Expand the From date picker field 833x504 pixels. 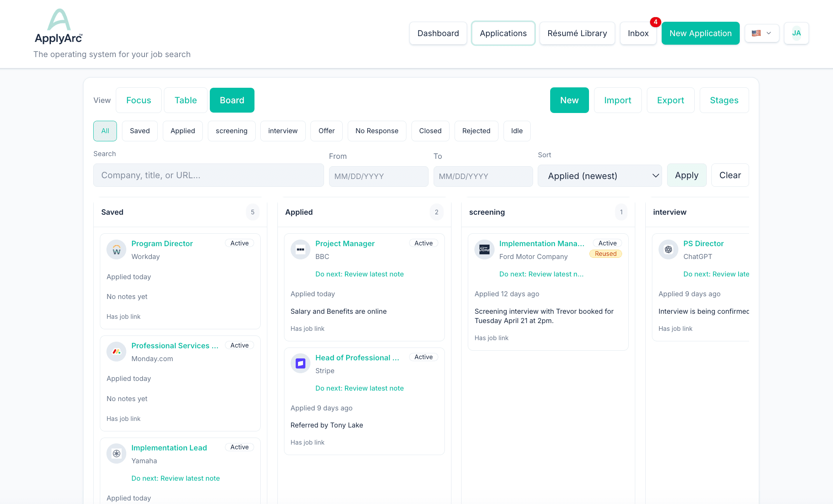tap(378, 176)
